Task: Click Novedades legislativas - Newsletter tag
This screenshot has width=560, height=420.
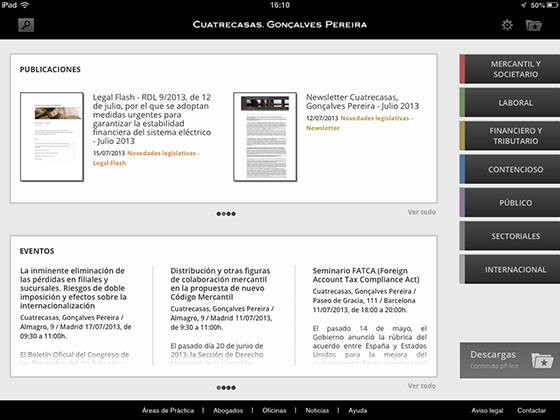Action: [359, 123]
